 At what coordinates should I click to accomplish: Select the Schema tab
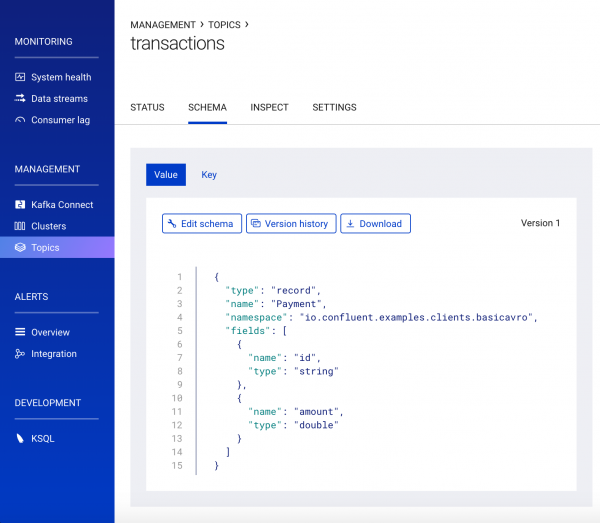[x=207, y=107]
